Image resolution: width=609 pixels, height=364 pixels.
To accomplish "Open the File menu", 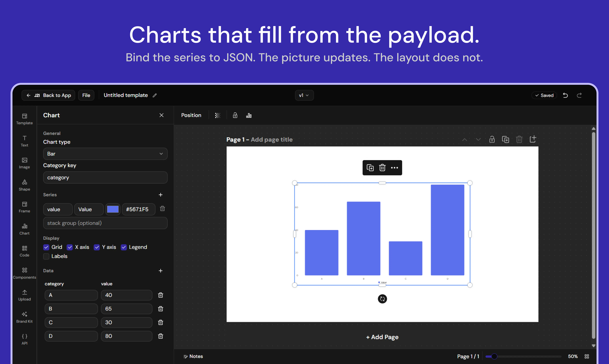I will 86,95.
